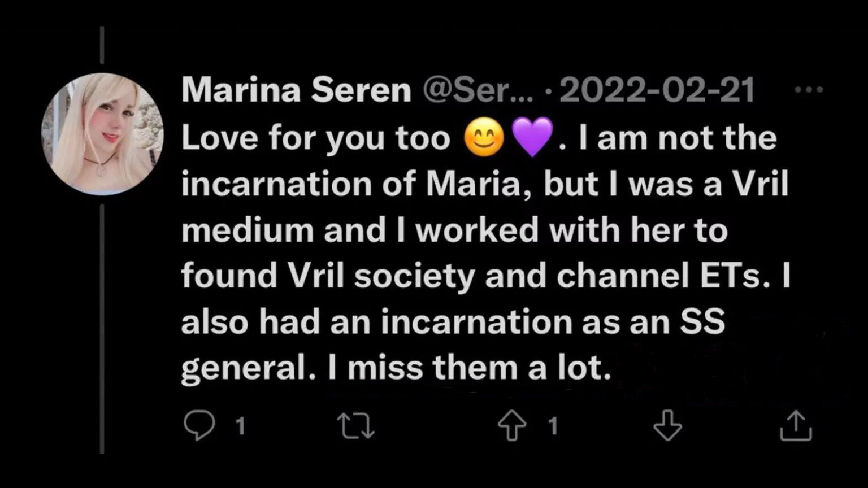
Task: Click the display name Marina Seren
Action: [296, 90]
